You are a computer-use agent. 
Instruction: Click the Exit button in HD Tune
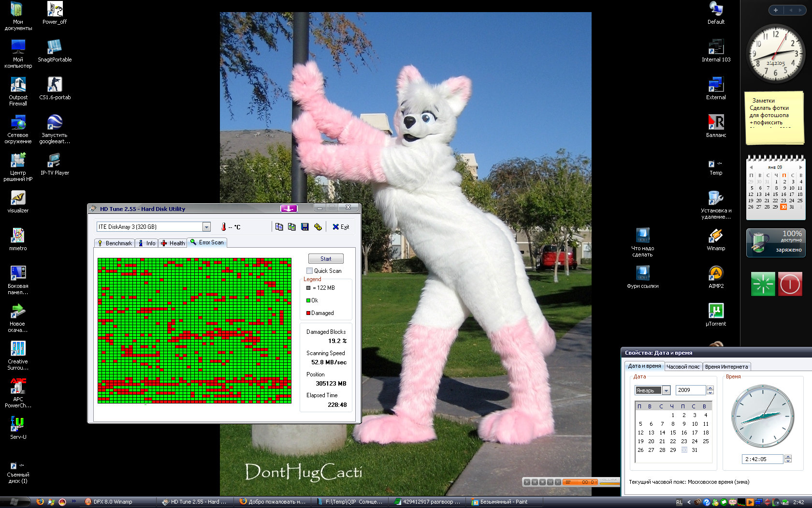pyautogui.click(x=341, y=227)
